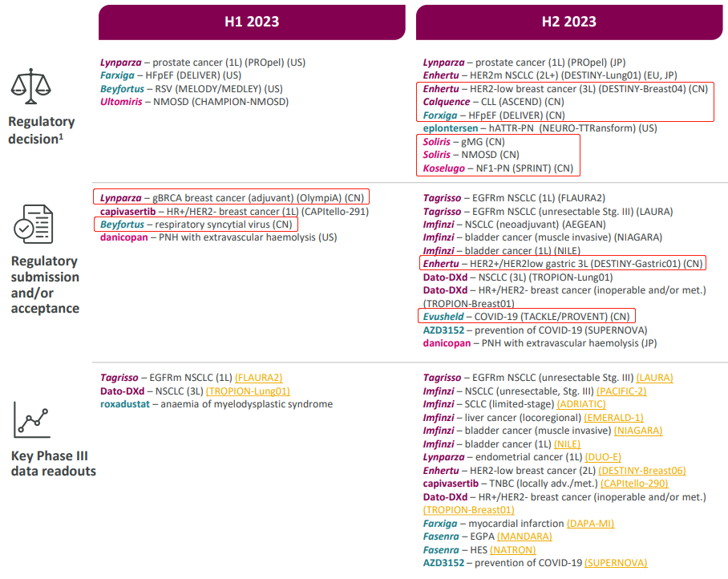Click the Regulatory decision section label

(42, 130)
